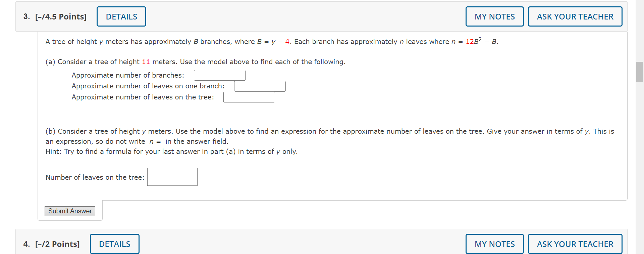The height and width of the screenshot is (254, 644).
Task: Open DETAILS for question 3
Action: click(121, 16)
